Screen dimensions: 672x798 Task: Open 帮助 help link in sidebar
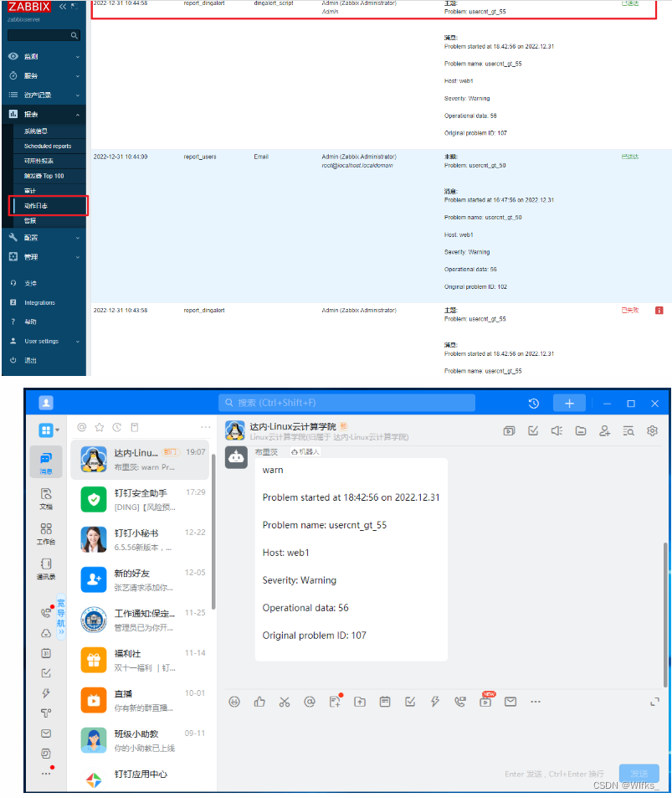[30, 322]
